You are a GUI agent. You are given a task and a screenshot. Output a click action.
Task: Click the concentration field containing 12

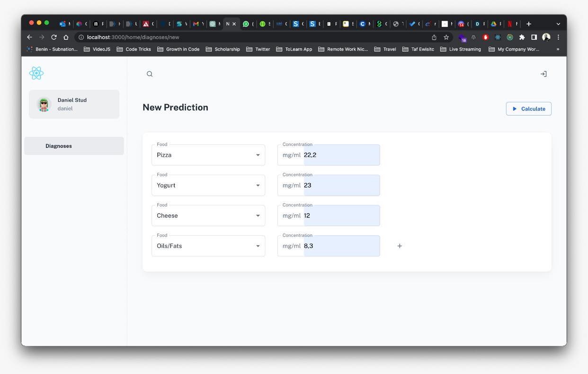(329, 216)
